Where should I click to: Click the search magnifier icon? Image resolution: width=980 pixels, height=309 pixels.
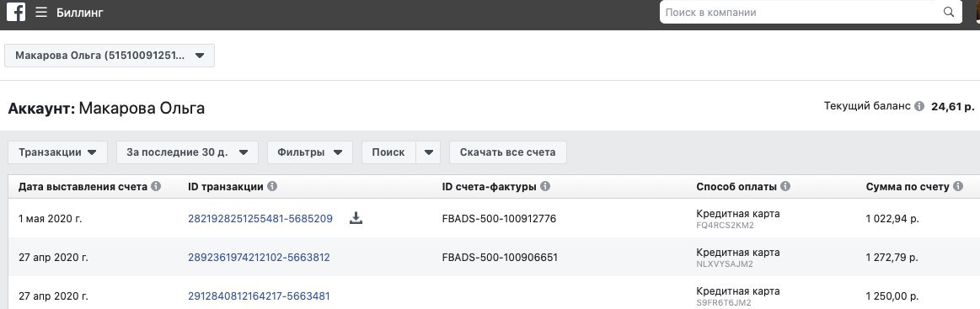(x=948, y=12)
